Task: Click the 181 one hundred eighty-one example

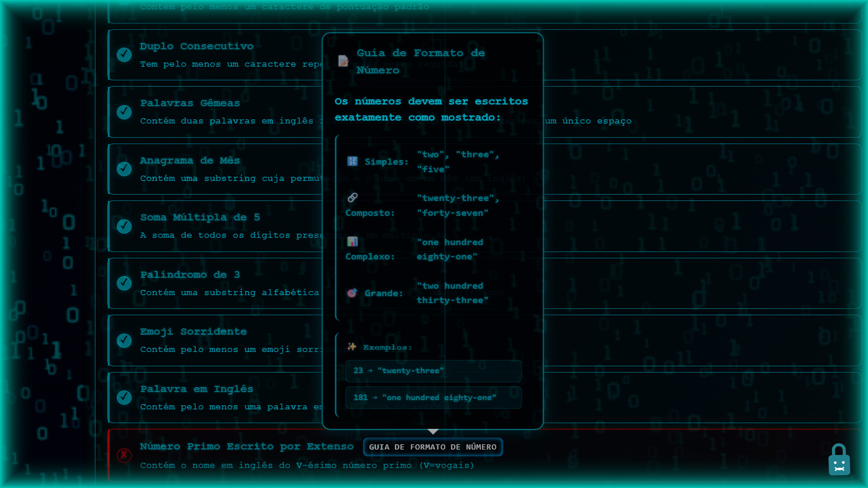Action: (433, 398)
